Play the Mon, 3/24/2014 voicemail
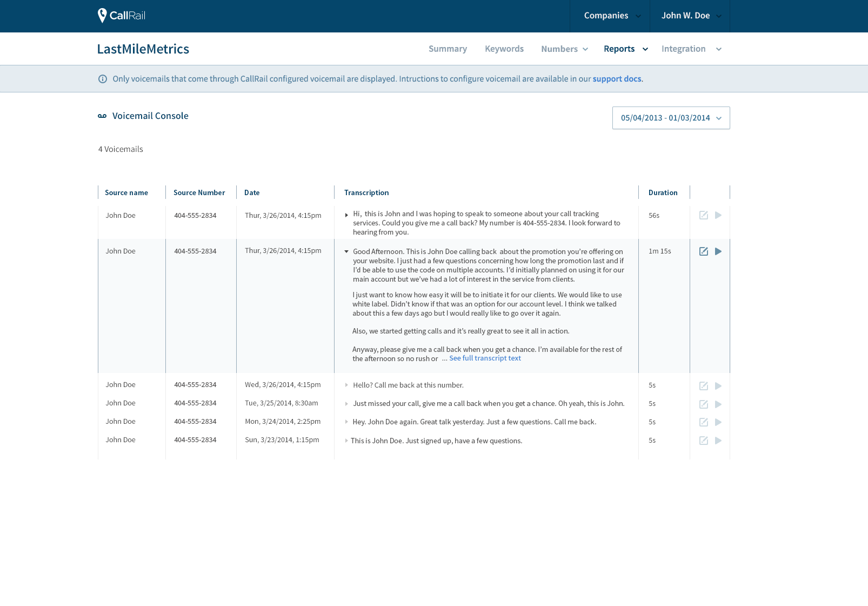The image size is (868, 606). click(718, 422)
